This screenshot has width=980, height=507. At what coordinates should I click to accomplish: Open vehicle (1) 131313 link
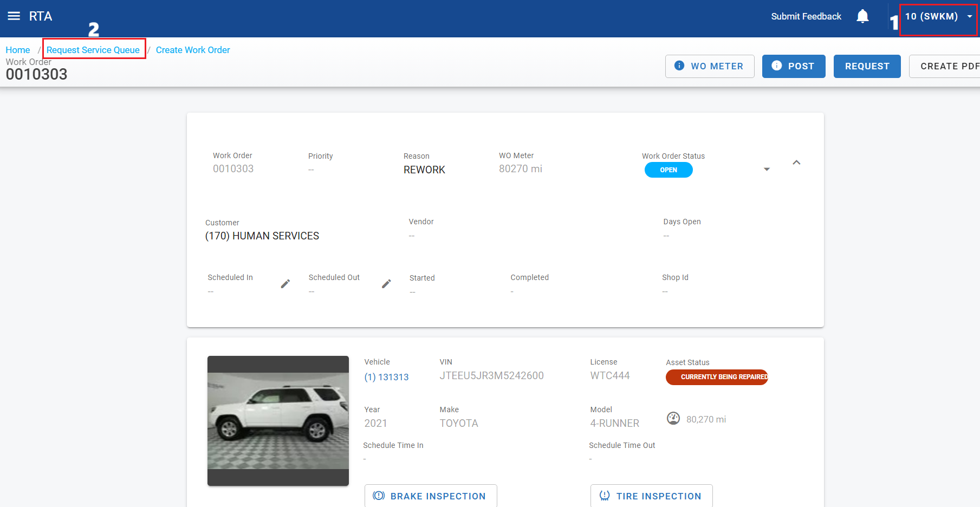pyautogui.click(x=386, y=377)
